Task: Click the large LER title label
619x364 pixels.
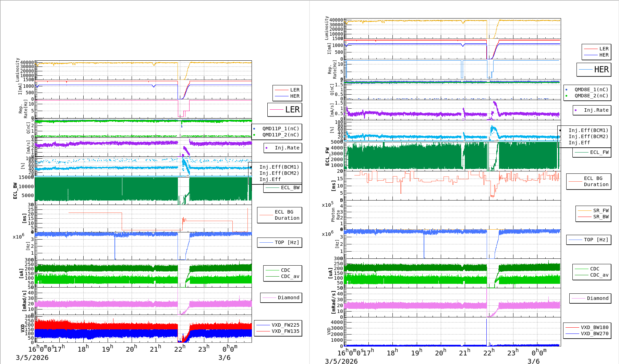Action: point(292,110)
